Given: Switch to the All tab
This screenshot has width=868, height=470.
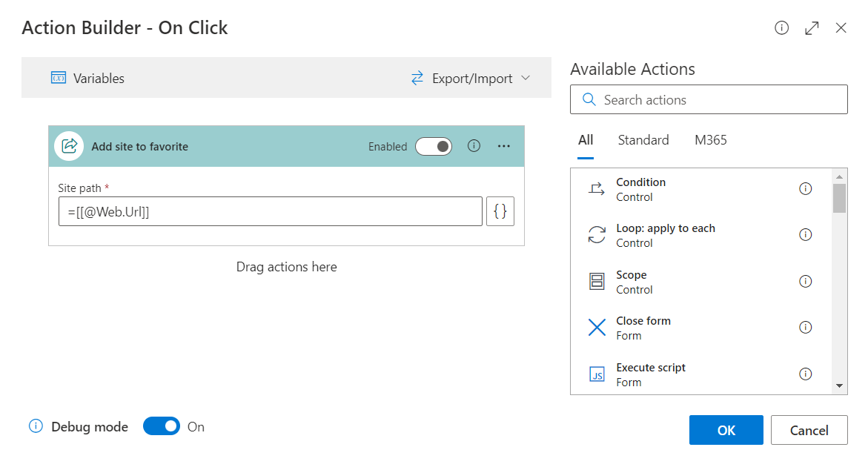Looking at the screenshot, I should coord(586,140).
